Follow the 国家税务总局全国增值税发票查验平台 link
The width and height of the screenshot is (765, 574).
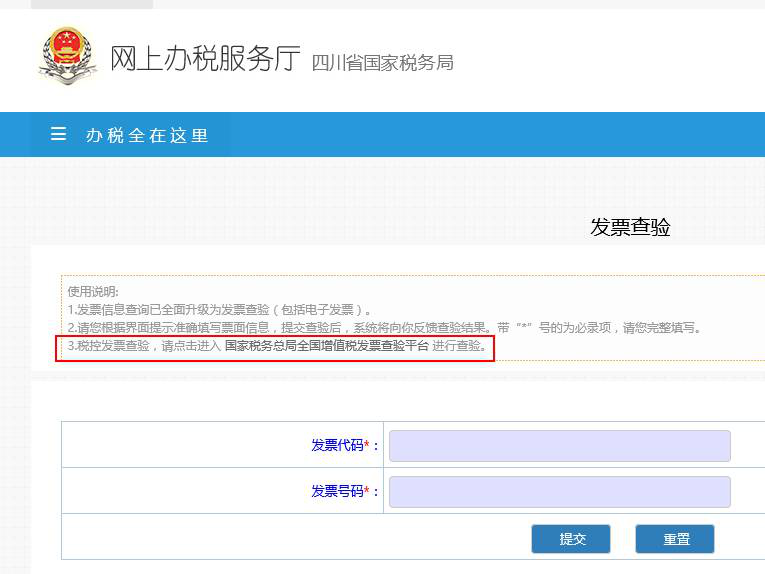pos(326,346)
